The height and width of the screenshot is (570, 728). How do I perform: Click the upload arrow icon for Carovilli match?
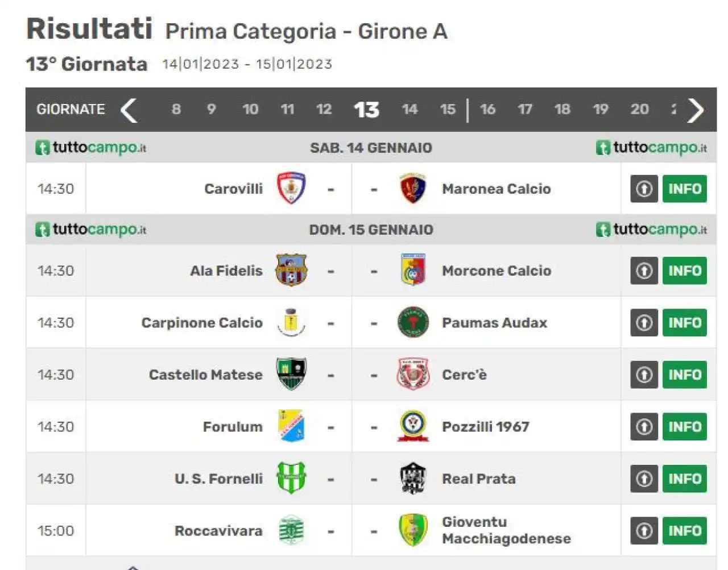tap(644, 189)
